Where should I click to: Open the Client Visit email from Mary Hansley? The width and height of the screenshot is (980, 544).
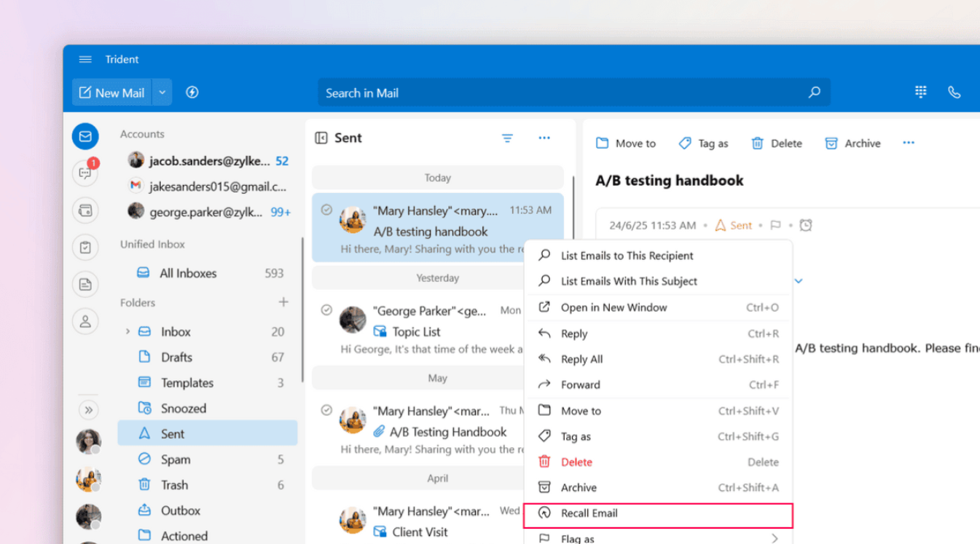418,520
